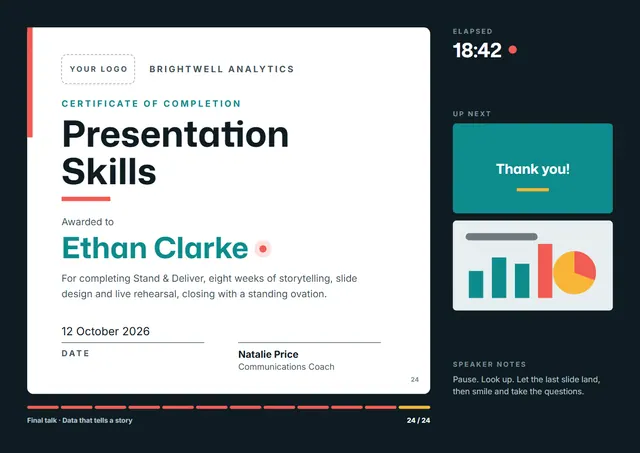Click the Pause. Look up. speaker note text
This screenshot has height=453, width=640.
click(527, 386)
